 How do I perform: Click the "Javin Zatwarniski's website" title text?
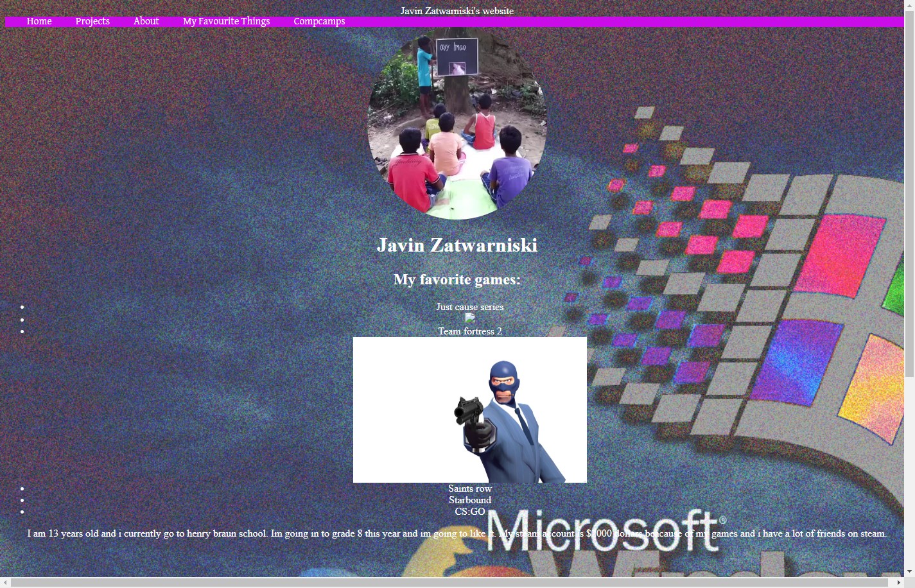[x=457, y=11]
